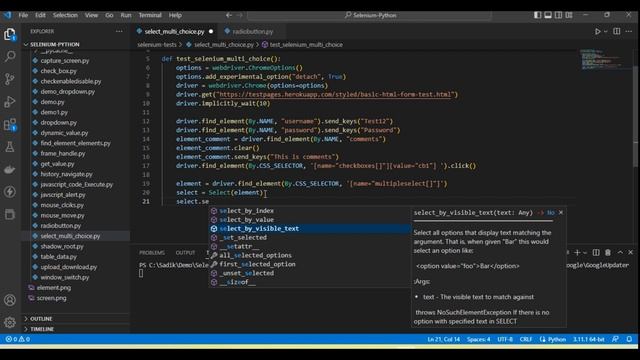Choose select_by_value suggestion
640x360 pixels.
click(310, 220)
